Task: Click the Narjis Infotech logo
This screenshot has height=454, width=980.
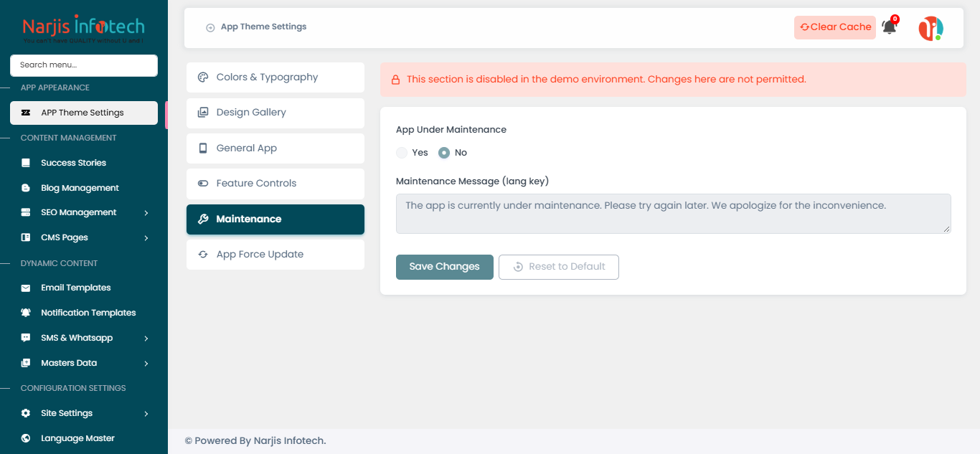Action: 83,29
